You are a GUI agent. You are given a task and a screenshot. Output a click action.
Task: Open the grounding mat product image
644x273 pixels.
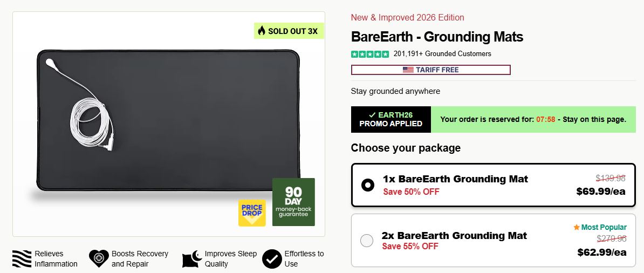tap(167, 124)
